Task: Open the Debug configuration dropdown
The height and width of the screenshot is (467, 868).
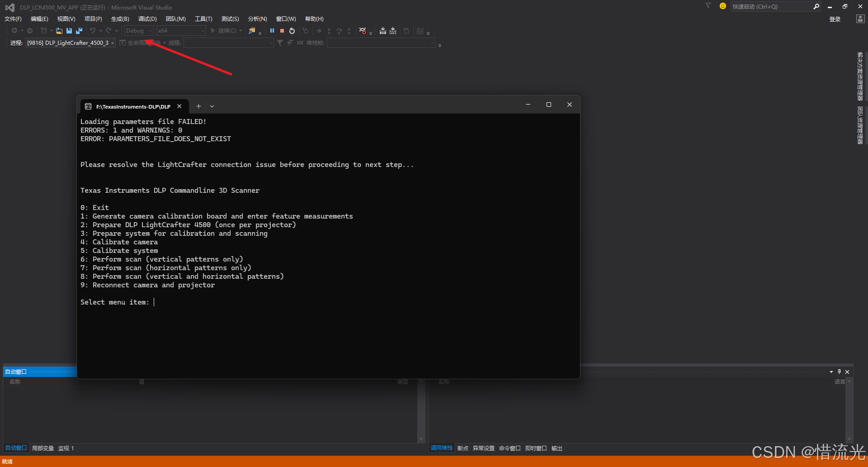Action: point(139,31)
